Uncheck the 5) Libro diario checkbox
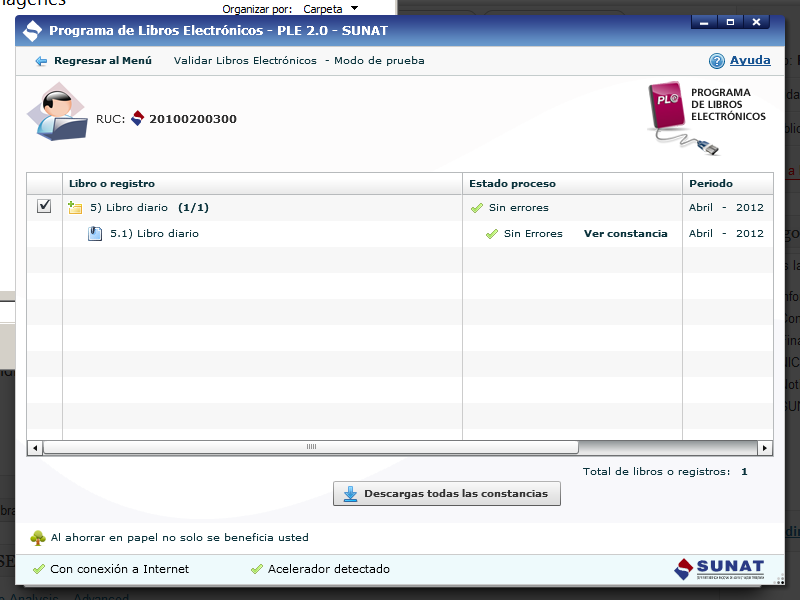The width and height of the screenshot is (800, 600). 44,206
